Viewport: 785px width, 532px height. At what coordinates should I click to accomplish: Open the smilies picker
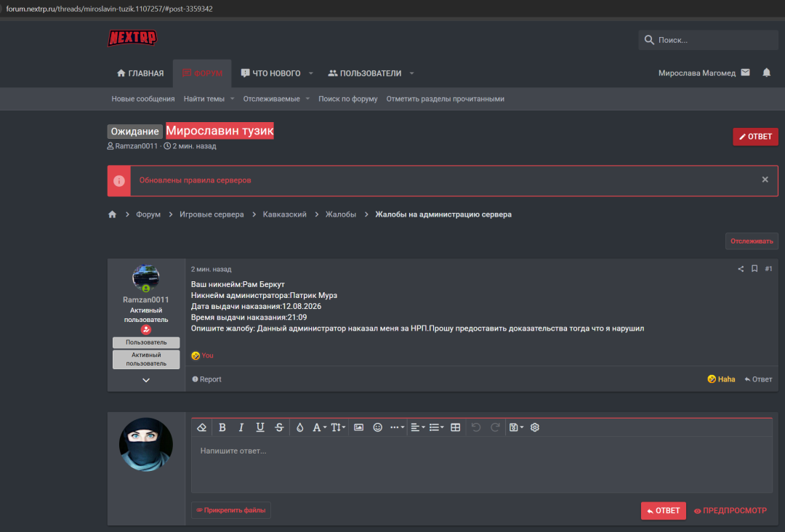tap(377, 427)
